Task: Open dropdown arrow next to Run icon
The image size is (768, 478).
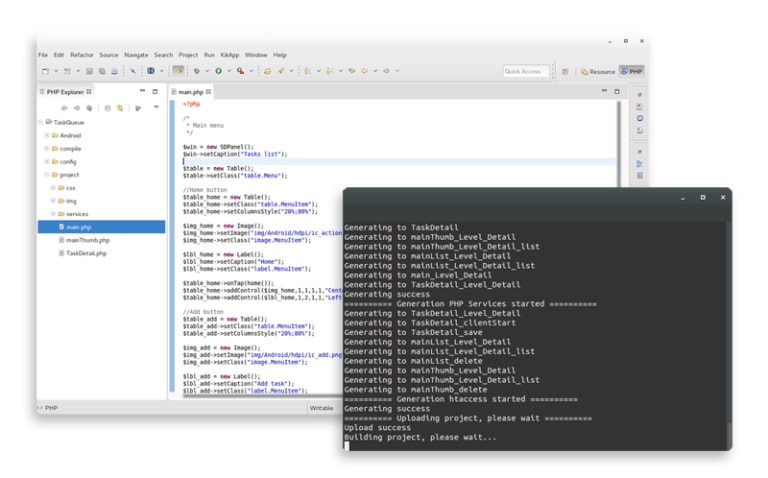Action: pos(229,71)
